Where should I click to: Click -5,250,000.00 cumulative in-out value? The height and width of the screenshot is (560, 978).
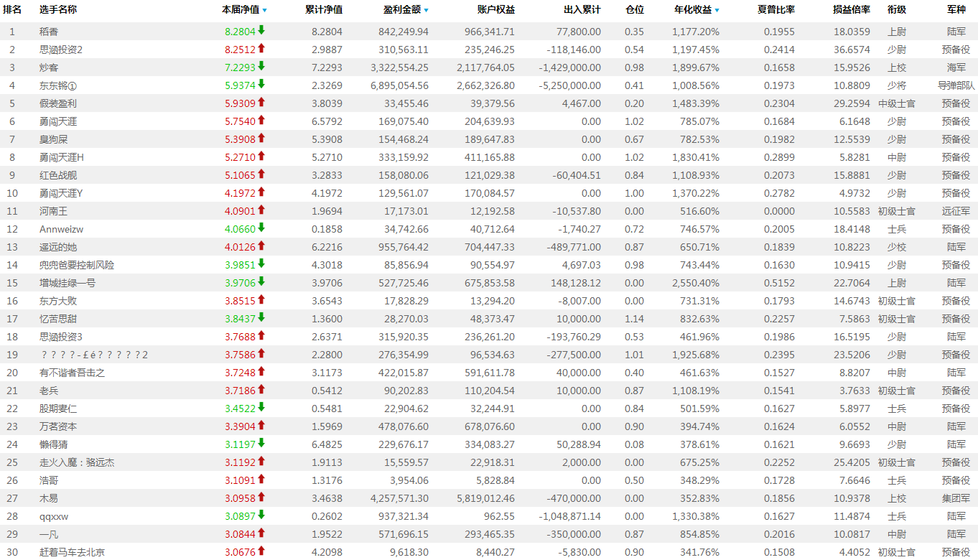pyautogui.click(x=569, y=85)
